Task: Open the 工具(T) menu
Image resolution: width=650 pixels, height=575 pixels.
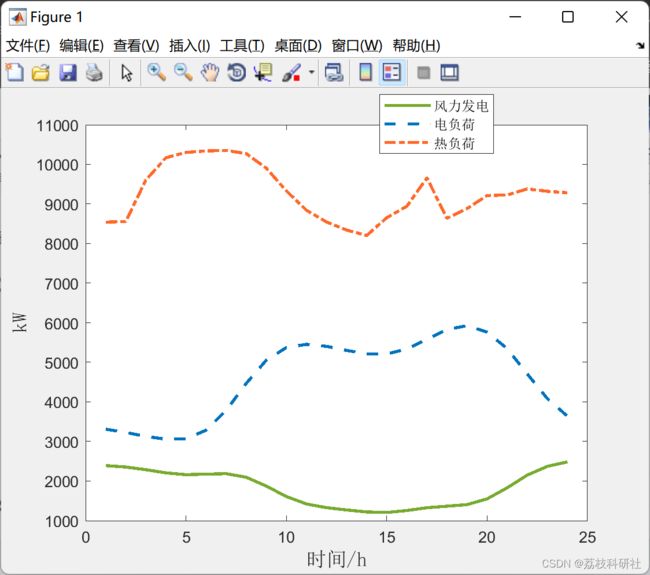Action: (x=242, y=45)
